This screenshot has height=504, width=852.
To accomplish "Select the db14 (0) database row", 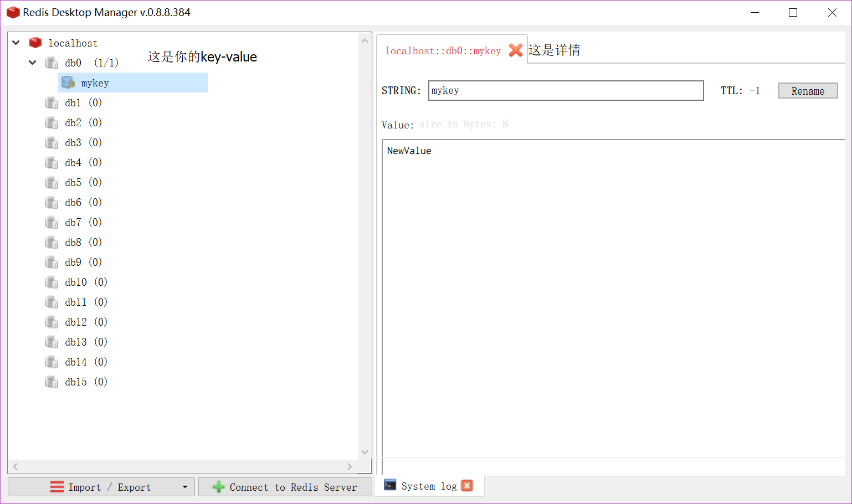I will (86, 362).
